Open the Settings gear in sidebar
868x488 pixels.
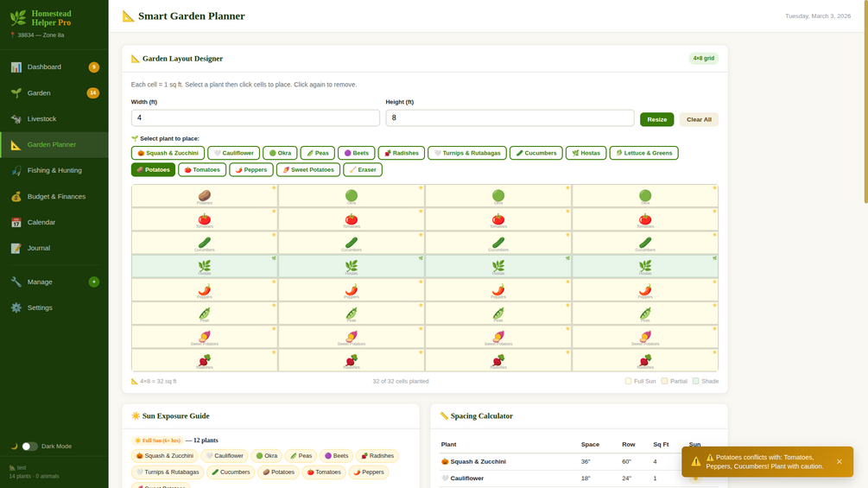coord(16,307)
